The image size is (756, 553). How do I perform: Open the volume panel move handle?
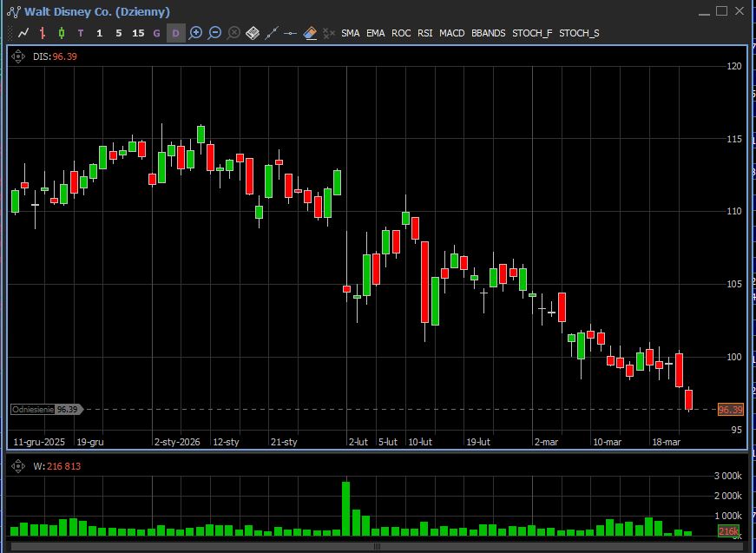pyautogui.click(x=17, y=466)
